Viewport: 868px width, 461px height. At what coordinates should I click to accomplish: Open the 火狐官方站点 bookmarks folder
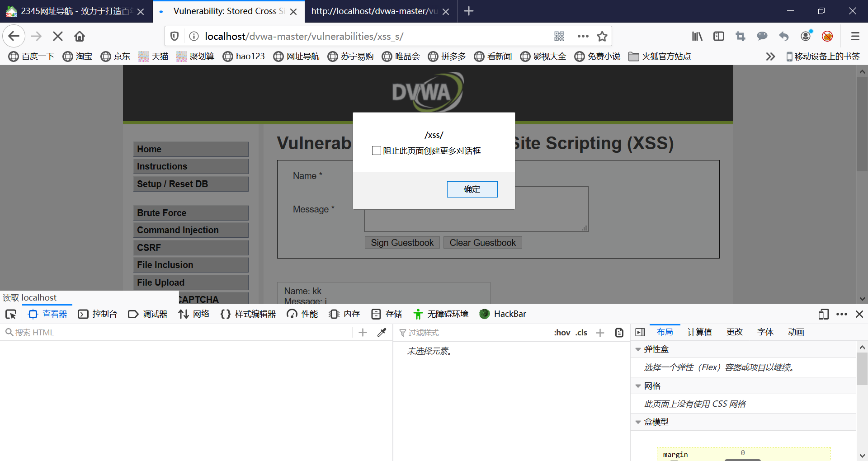[660, 56]
